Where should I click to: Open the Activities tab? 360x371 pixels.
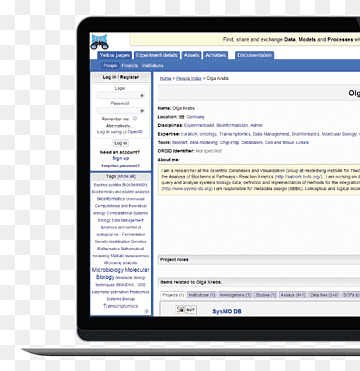(215, 55)
